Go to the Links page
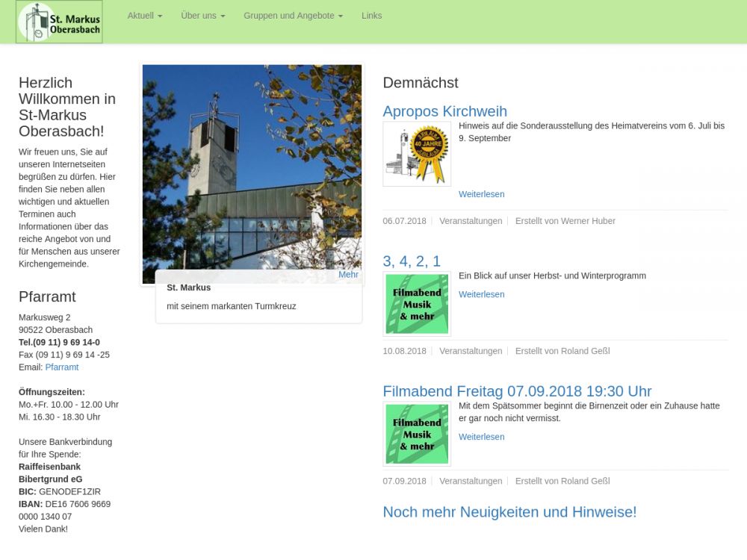Screen dimensions: 747x560 coord(371,16)
